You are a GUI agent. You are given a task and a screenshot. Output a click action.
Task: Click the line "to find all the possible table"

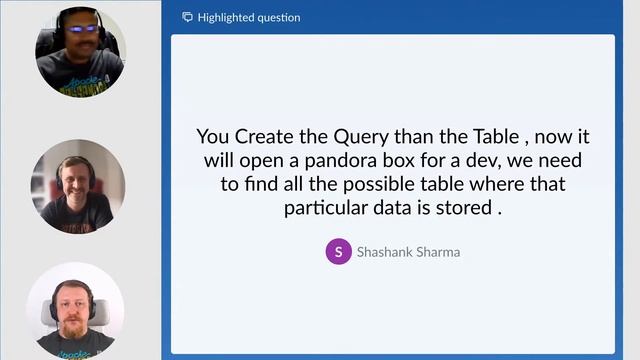pyautogui.click(x=393, y=184)
